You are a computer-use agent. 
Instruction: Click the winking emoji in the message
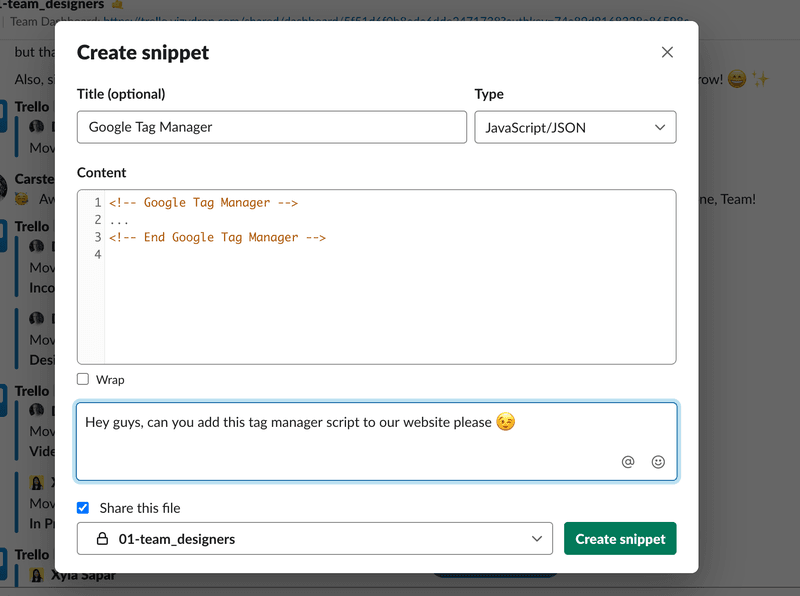coord(506,422)
